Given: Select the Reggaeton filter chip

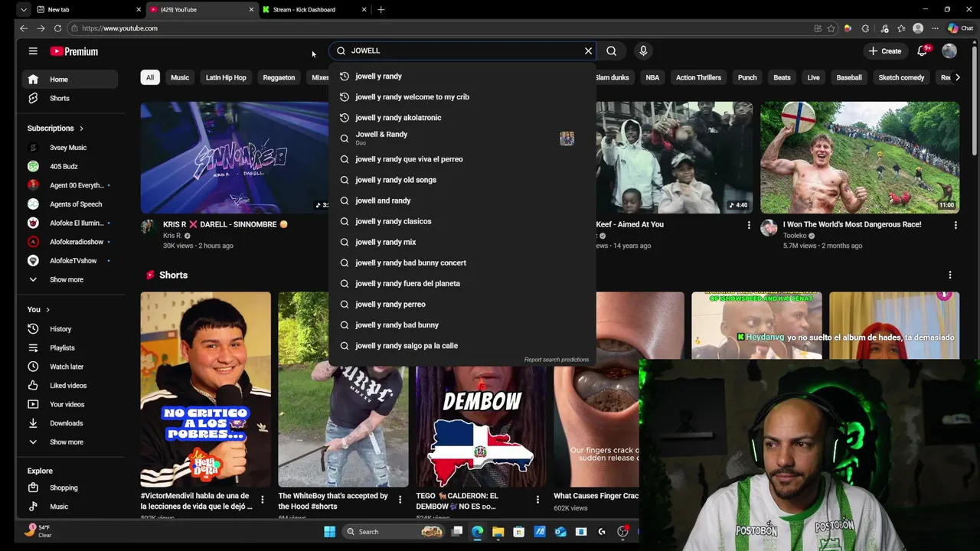Looking at the screenshot, I should pos(279,77).
